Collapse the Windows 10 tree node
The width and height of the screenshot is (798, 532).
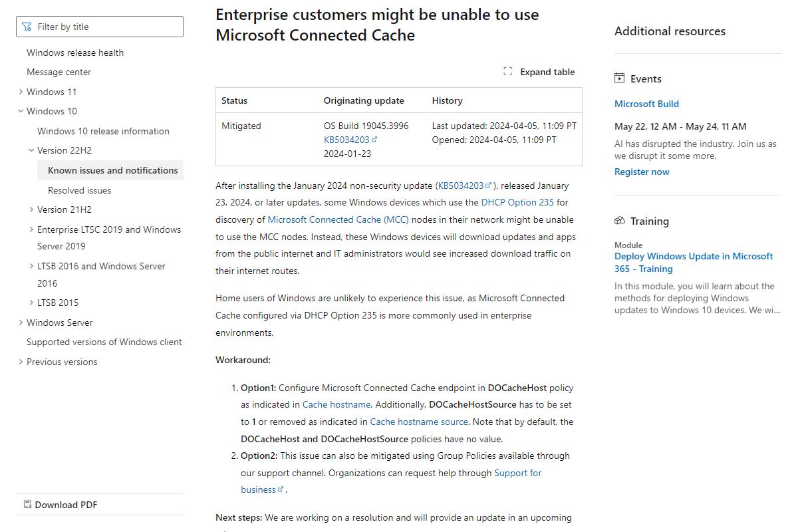pyautogui.click(x=21, y=111)
